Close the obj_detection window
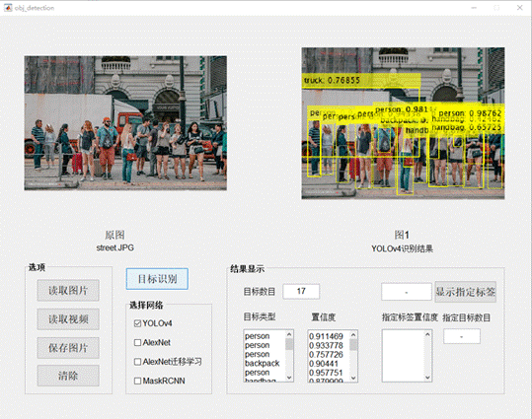 click(x=519, y=8)
